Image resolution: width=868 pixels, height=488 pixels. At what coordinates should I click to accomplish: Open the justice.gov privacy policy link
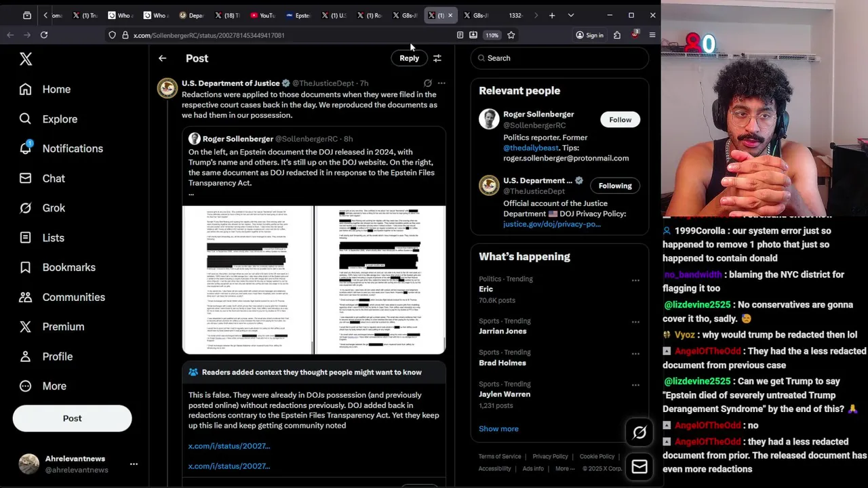coord(552,224)
